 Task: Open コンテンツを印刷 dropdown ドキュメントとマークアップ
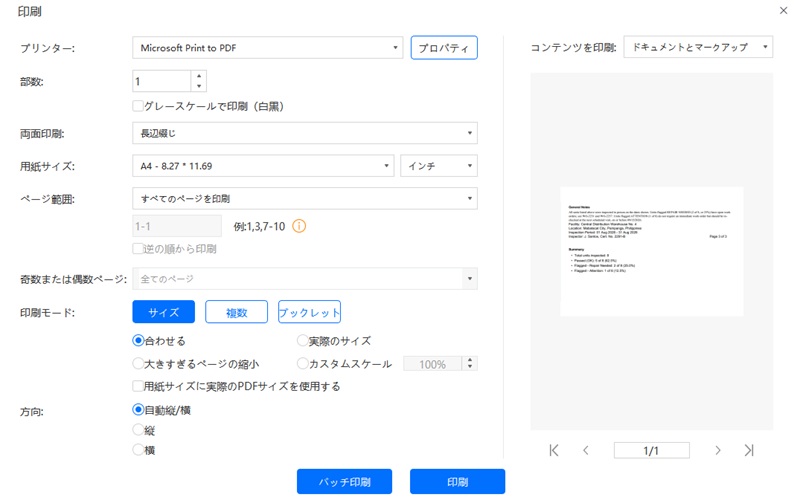click(x=698, y=47)
